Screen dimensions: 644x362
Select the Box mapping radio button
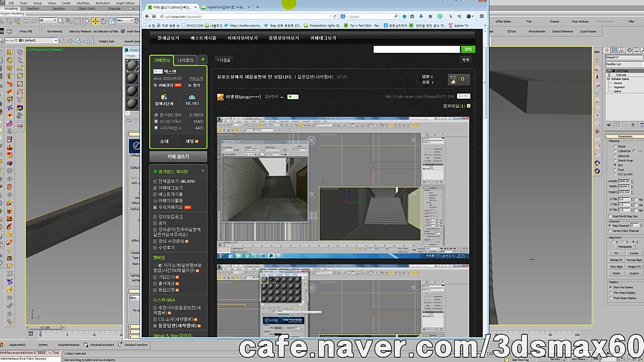(x=615, y=164)
